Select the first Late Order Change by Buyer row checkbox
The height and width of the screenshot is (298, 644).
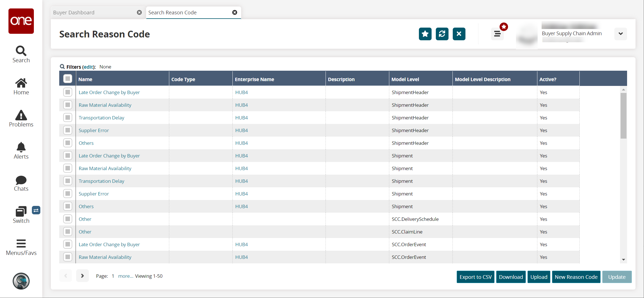pyautogui.click(x=68, y=92)
